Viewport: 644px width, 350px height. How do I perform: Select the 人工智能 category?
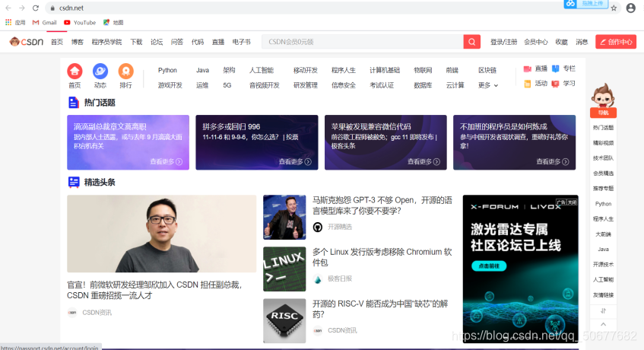tap(262, 70)
